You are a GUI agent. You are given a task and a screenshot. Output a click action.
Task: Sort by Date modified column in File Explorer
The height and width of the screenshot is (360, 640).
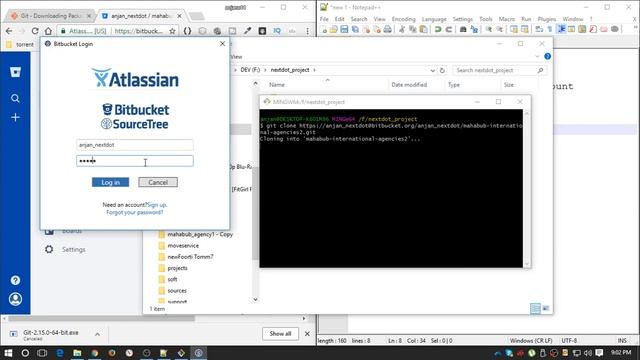pyautogui.click(x=409, y=84)
